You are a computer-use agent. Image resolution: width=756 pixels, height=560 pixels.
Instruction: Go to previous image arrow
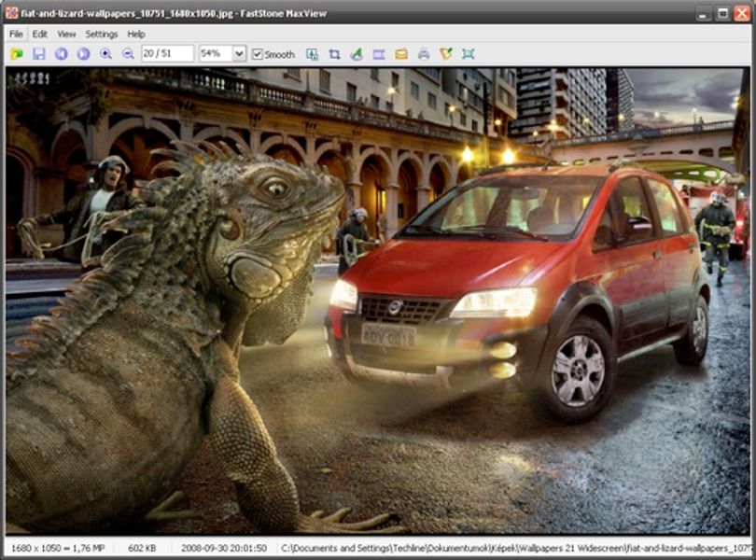62,53
